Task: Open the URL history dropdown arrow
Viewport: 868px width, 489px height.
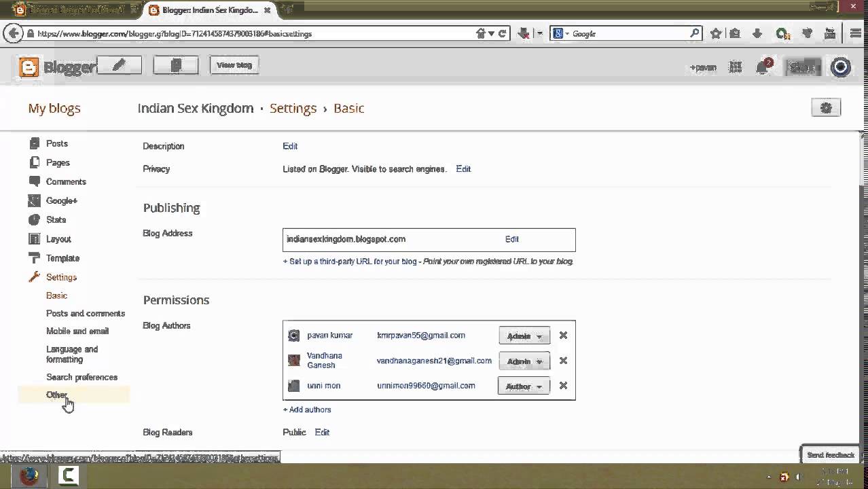Action: (x=492, y=33)
